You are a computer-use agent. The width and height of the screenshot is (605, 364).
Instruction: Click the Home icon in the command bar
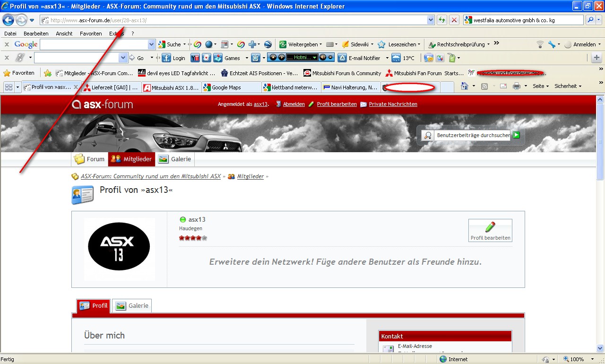click(x=465, y=86)
